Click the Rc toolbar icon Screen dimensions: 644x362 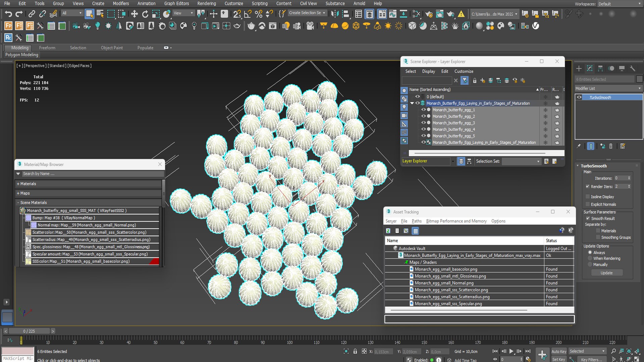[8, 38]
